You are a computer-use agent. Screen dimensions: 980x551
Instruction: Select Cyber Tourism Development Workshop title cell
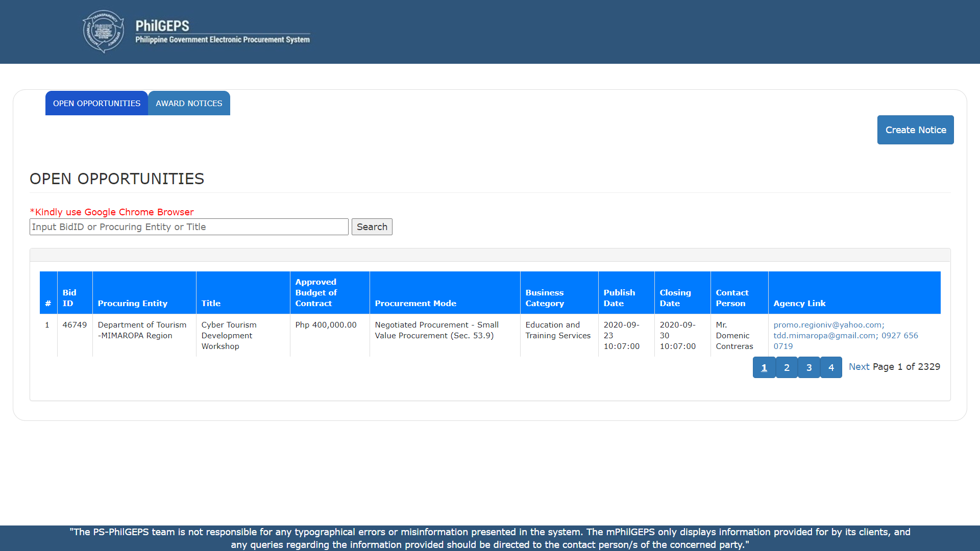(x=243, y=335)
